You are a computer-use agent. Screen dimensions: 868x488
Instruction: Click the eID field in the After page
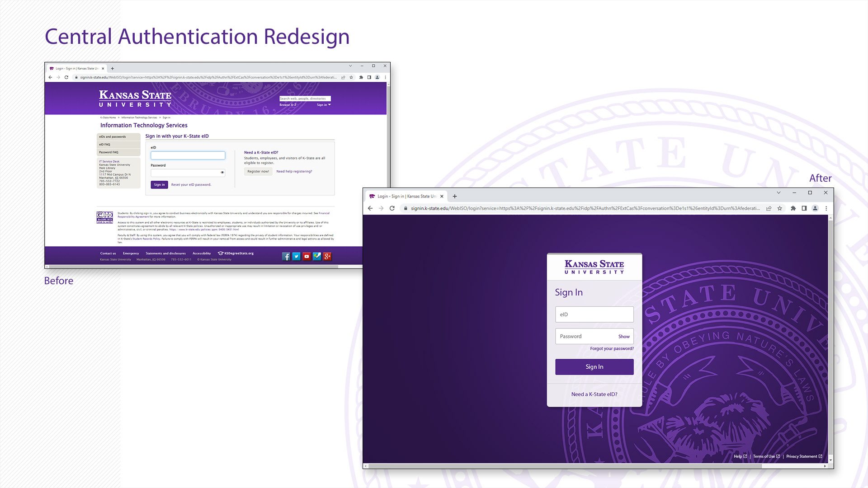pyautogui.click(x=594, y=314)
